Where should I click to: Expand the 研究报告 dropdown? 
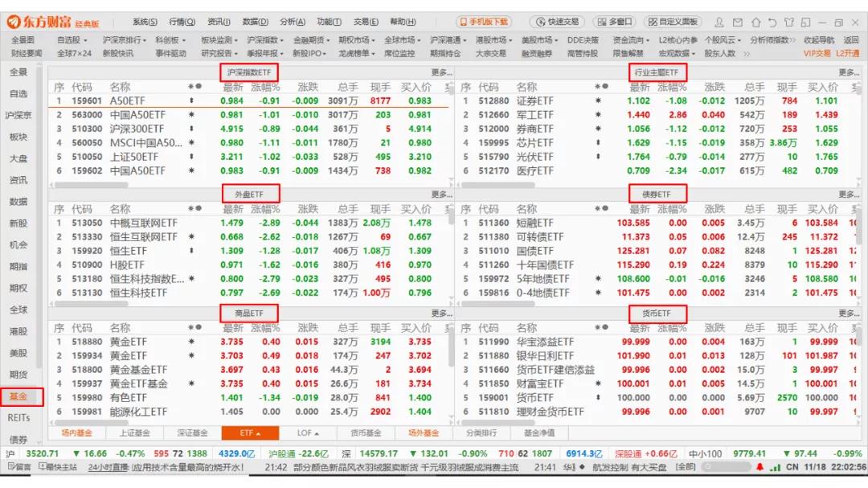[x=219, y=53]
